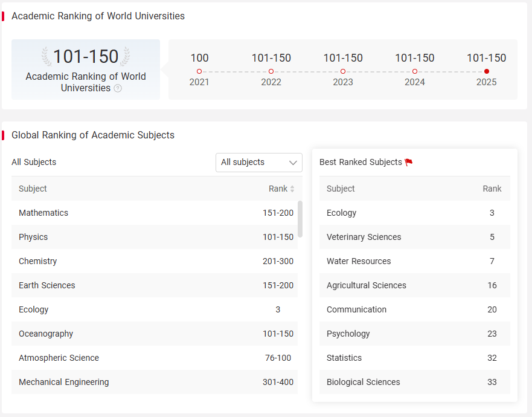Click the subjects list scrollbar

pos(300,219)
